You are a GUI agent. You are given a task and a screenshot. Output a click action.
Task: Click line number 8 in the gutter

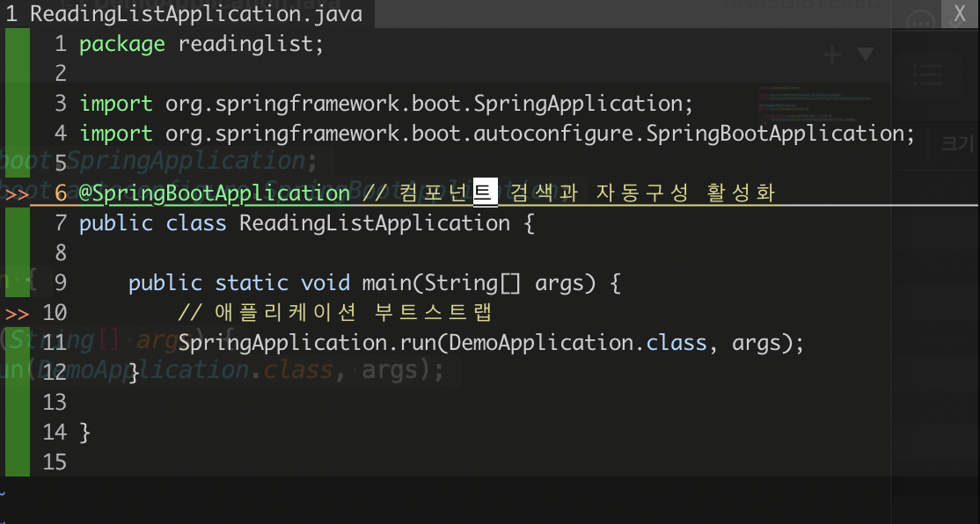[60, 253]
